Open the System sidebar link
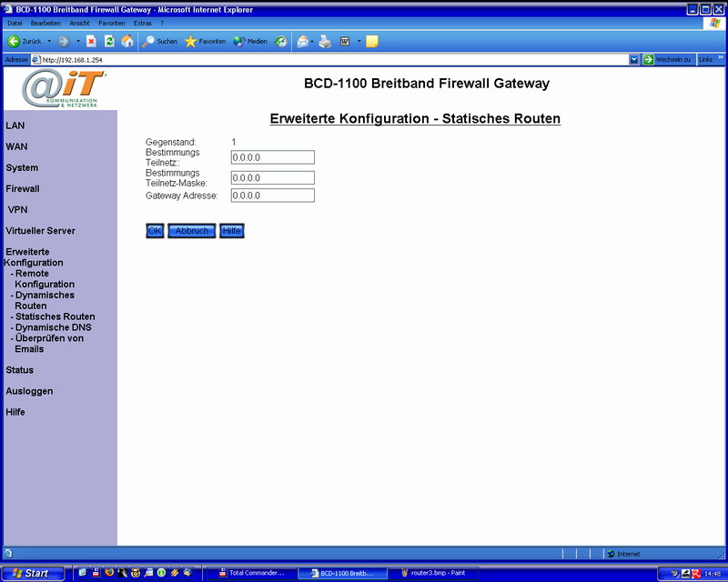Screen dimensions: 728x582 point(22,168)
